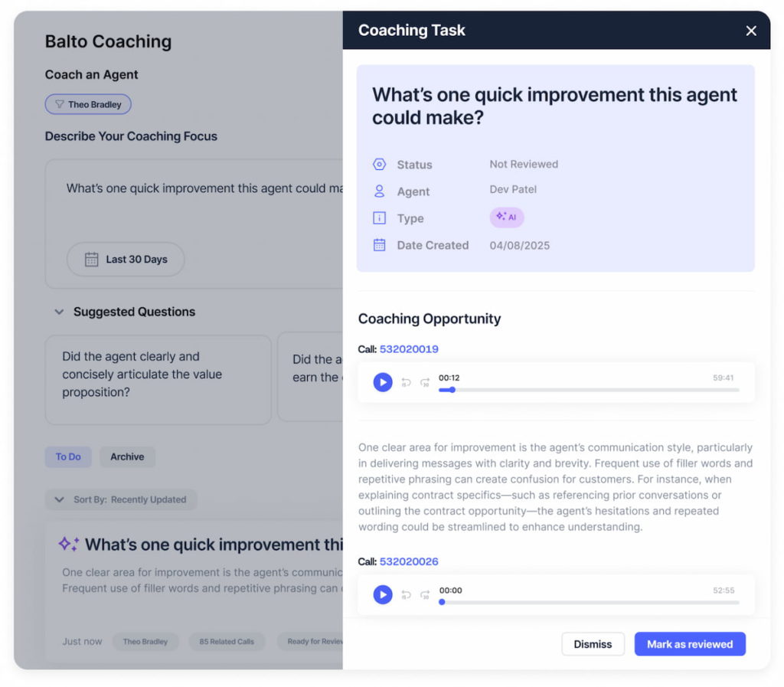
Task: Open the Last 30 Days date picker
Action: 126,260
